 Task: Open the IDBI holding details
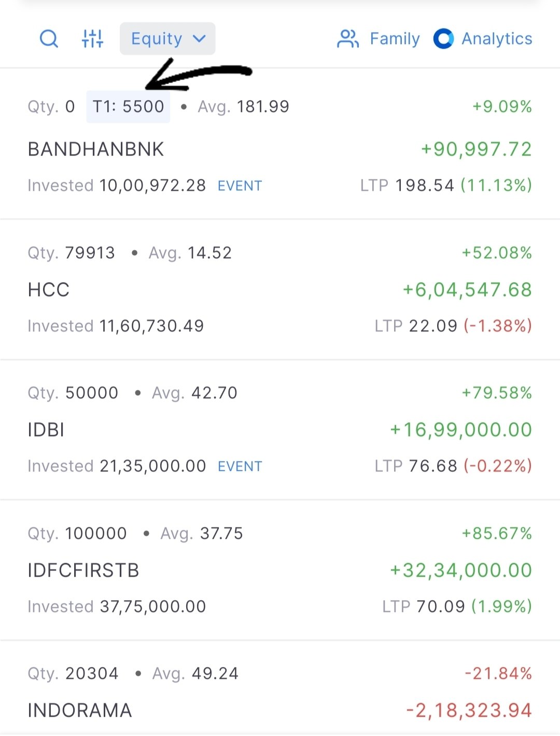pos(46,430)
